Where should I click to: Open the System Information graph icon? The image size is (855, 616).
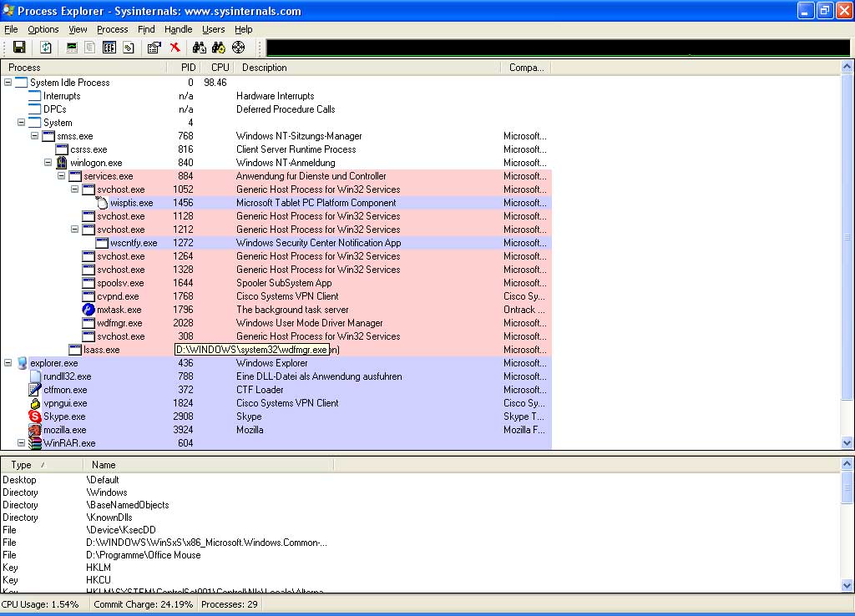(72, 48)
